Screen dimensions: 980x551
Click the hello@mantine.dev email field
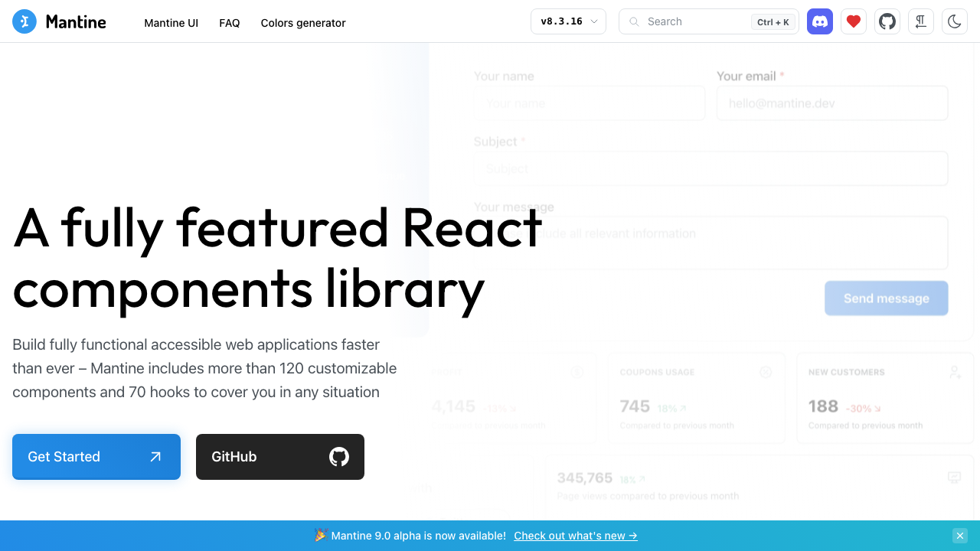[832, 103]
